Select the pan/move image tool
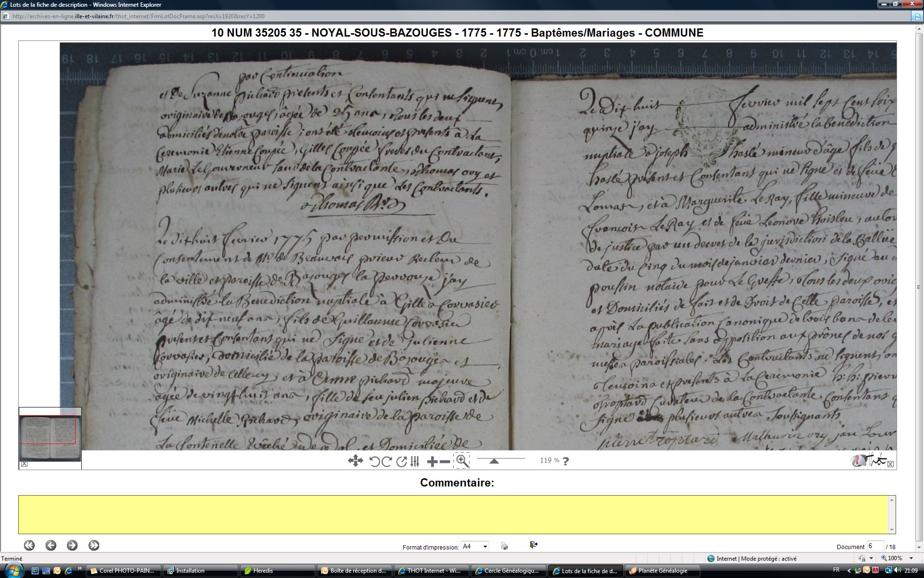This screenshot has width=924, height=578. point(355,461)
